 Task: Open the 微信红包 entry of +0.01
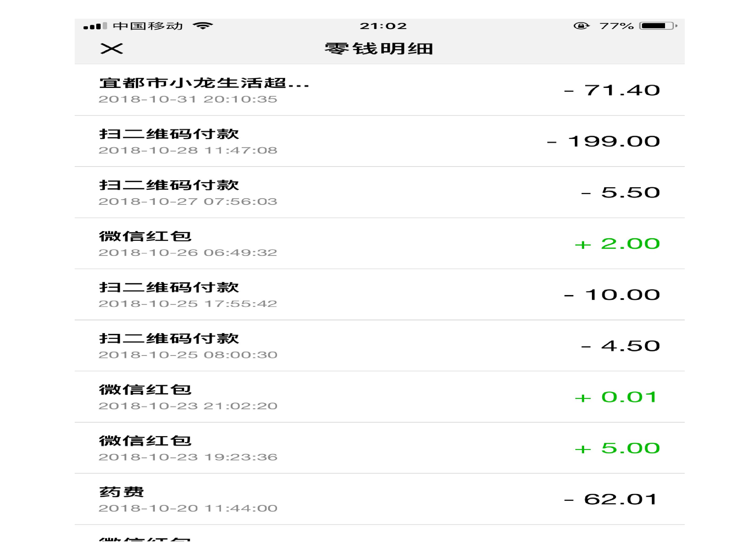(x=379, y=397)
